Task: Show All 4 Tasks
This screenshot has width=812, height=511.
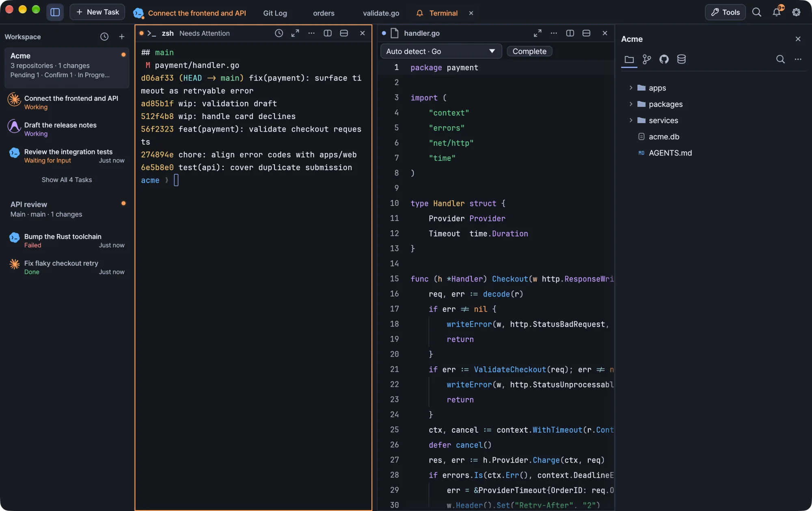Action: (67, 180)
